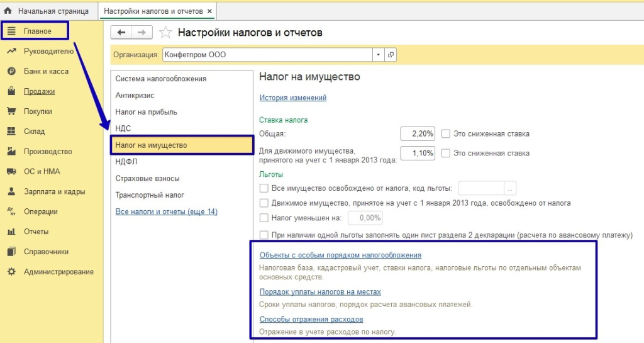Open the organization selection form icon
Viewport: 644px width, 343px height.
(391, 55)
